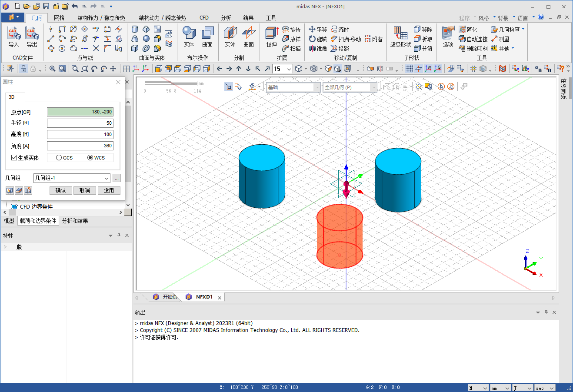Open the Boolean 曲面 operation tool
Screen dimensions: 573x392
point(207,37)
